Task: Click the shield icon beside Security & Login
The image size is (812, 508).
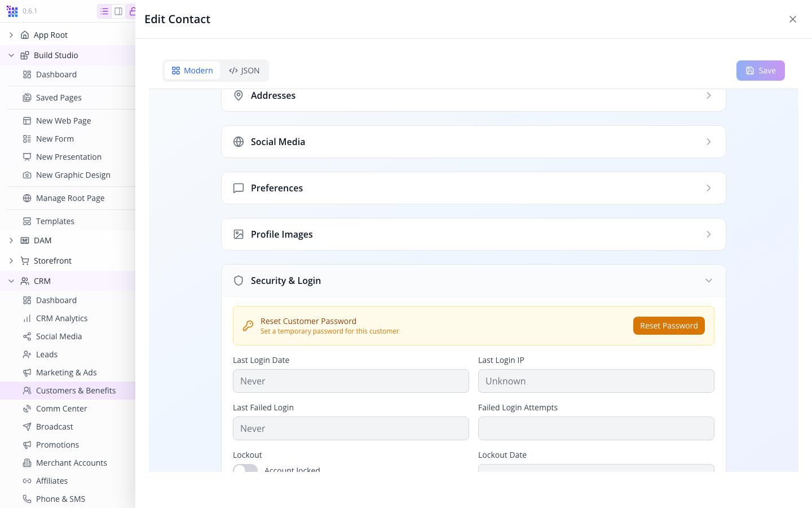Action: coord(239,281)
